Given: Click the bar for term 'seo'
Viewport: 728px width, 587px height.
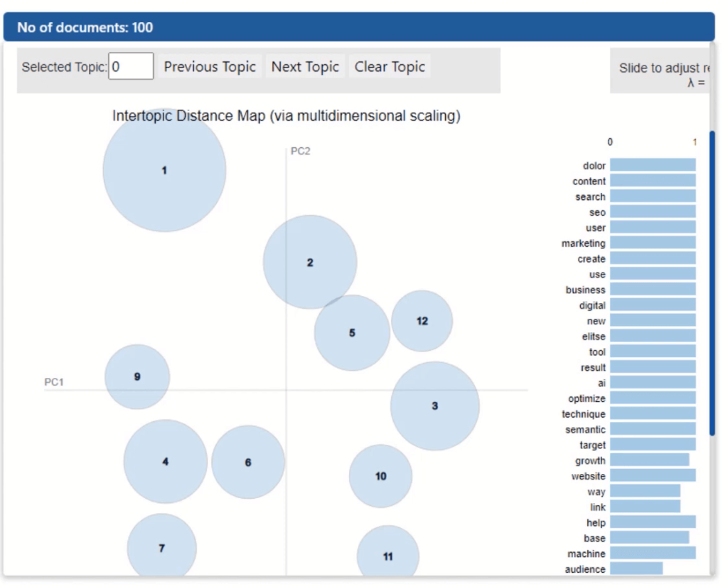Looking at the screenshot, I should pyautogui.click(x=653, y=211).
